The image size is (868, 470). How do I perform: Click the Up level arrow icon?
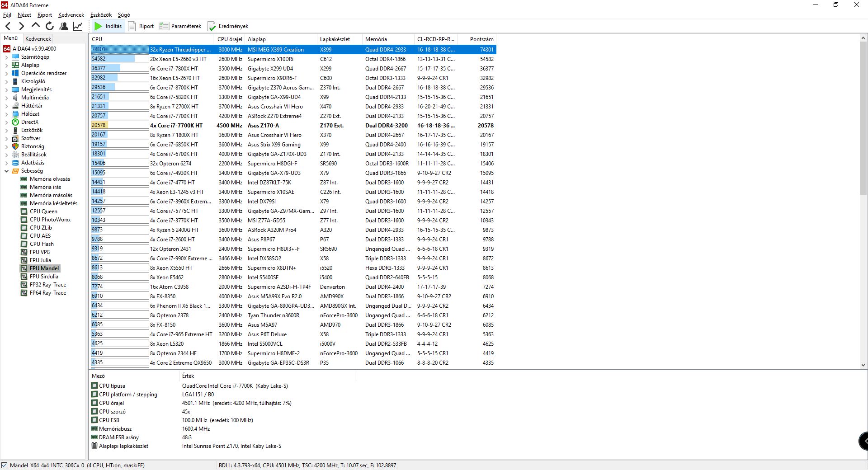pos(36,26)
